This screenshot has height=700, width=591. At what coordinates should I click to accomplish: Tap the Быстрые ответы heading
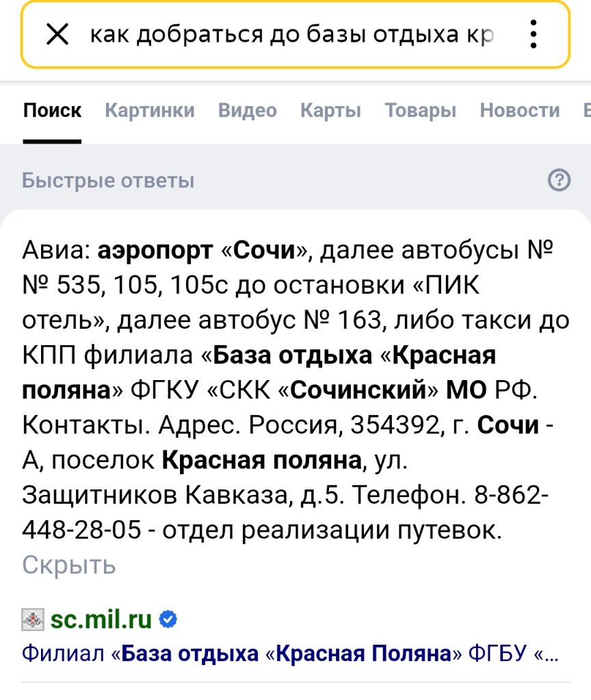click(108, 180)
